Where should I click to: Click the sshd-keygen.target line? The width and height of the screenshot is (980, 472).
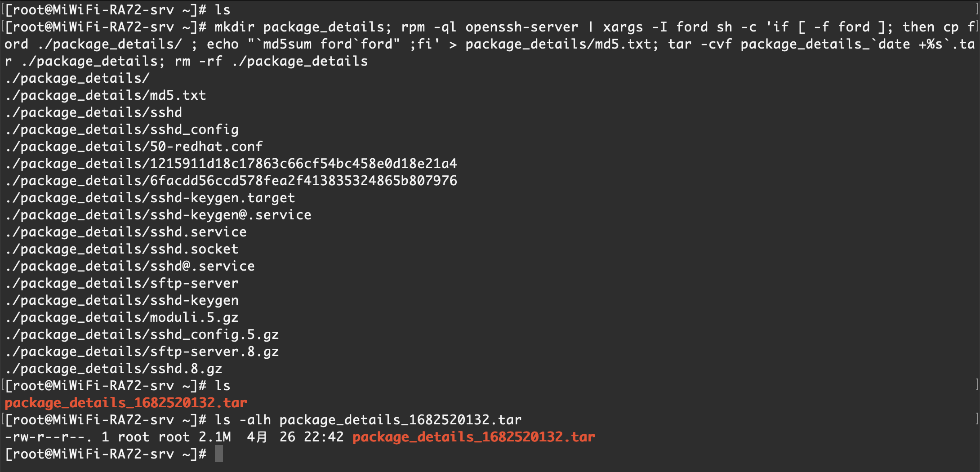click(x=151, y=198)
